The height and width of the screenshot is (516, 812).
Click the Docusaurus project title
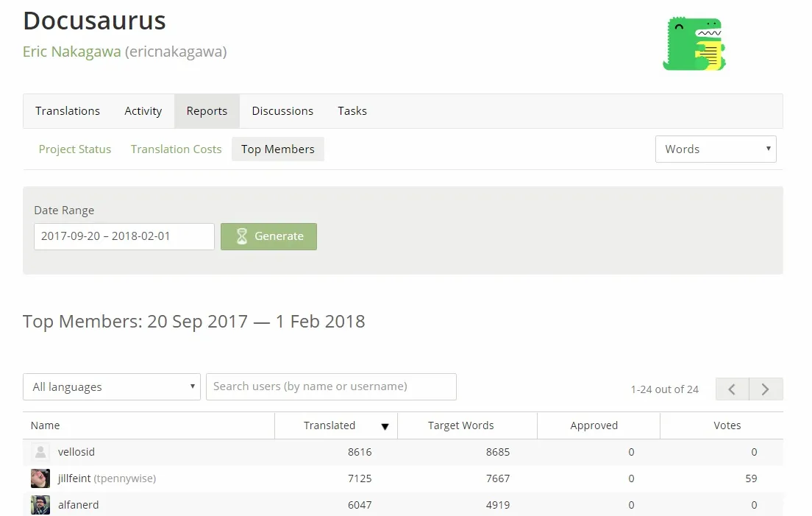tap(94, 21)
